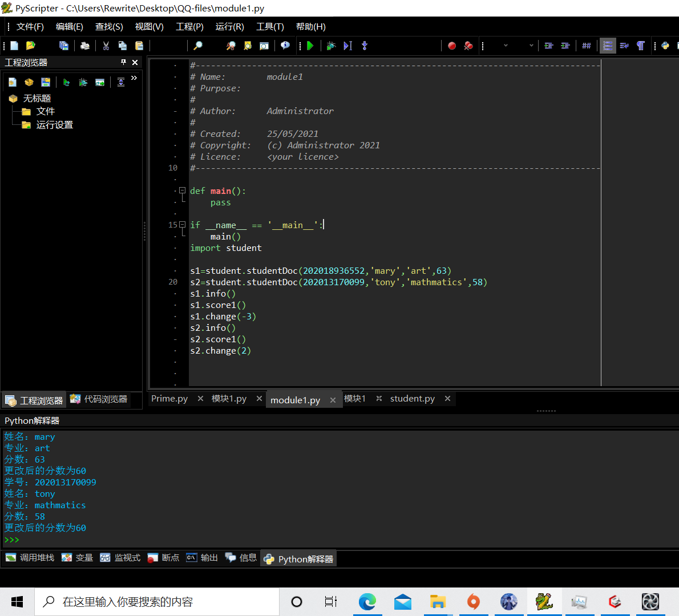679x616 pixels.
Task: Open the 调用堆栈 bottom tab
Action: pyautogui.click(x=30, y=558)
